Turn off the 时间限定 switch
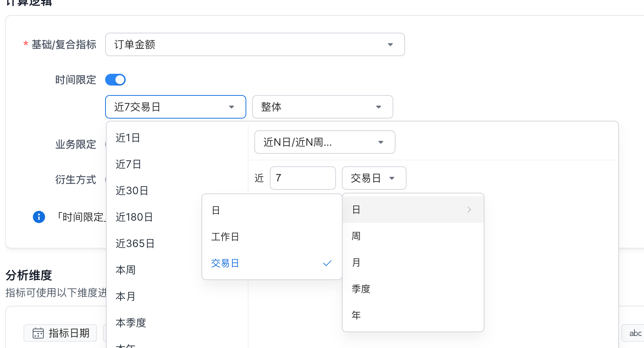Image resolution: width=644 pixels, height=348 pixels. coord(115,80)
